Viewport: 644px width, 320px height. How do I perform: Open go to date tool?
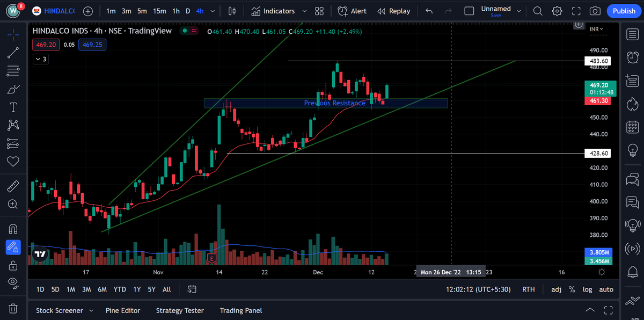click(192, 289)
